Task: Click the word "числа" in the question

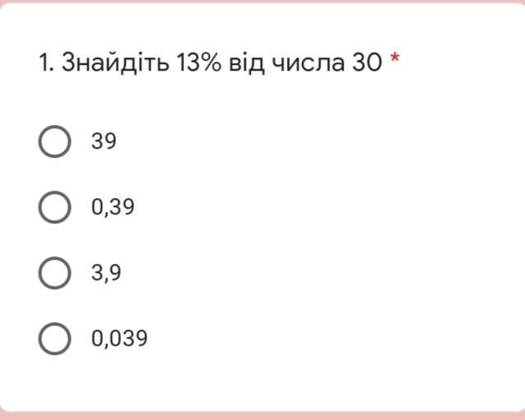Action: coord(312,62)
